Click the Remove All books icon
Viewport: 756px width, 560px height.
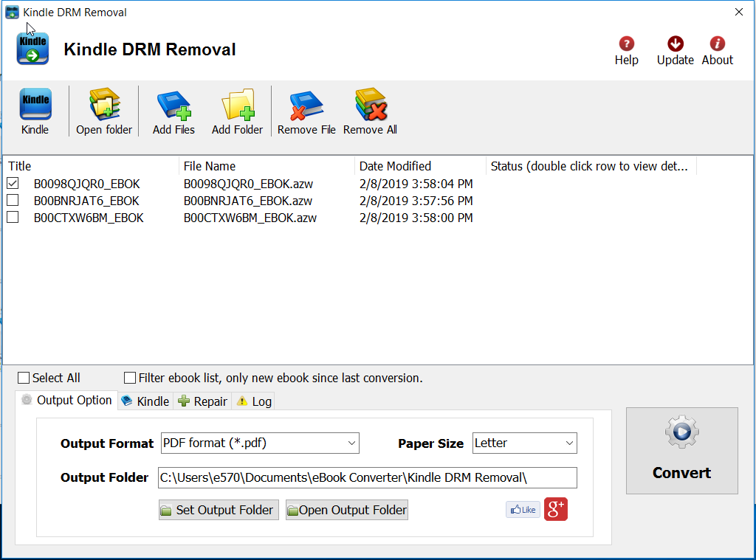click(x=371, y=103)
